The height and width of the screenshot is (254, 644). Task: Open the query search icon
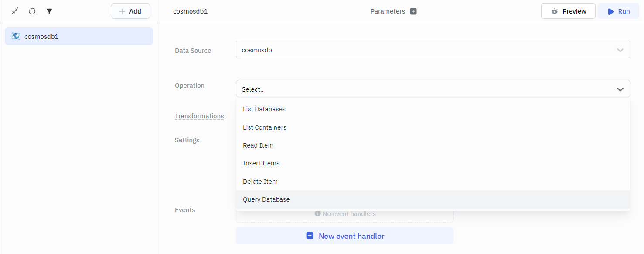(x=32, y=11)
